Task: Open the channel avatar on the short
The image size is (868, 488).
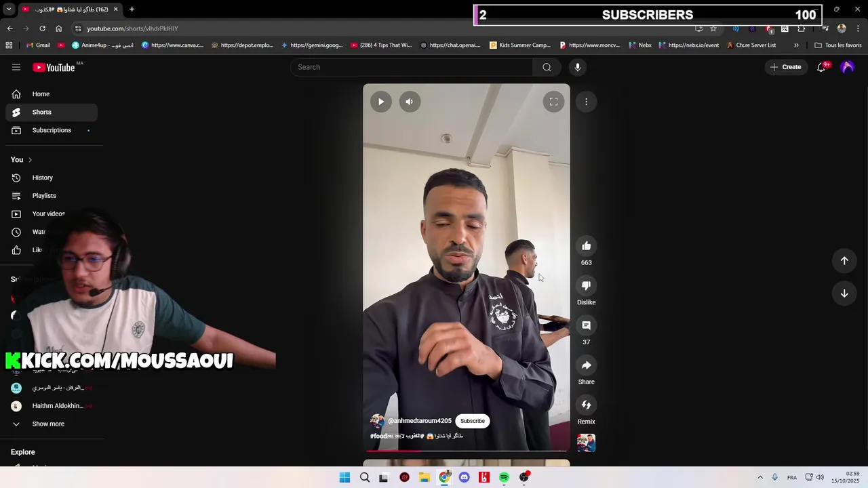Action: point(377,421)
